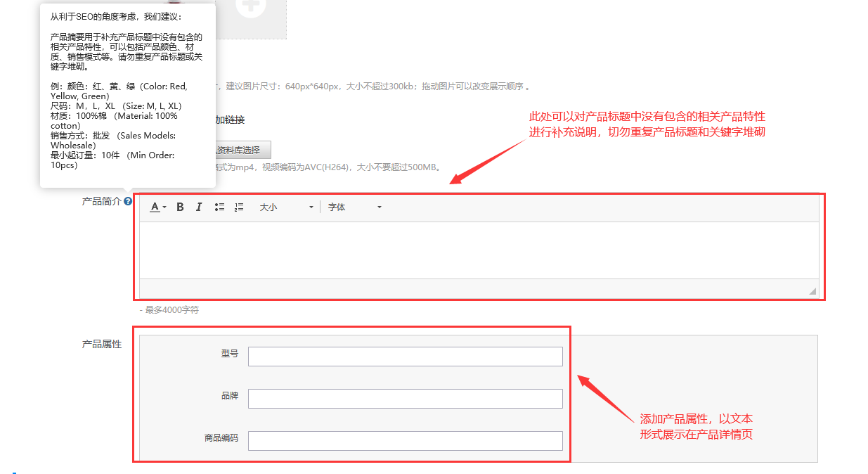
Task: Click inside the 产品简介 text area
Action: coord(478,250)
